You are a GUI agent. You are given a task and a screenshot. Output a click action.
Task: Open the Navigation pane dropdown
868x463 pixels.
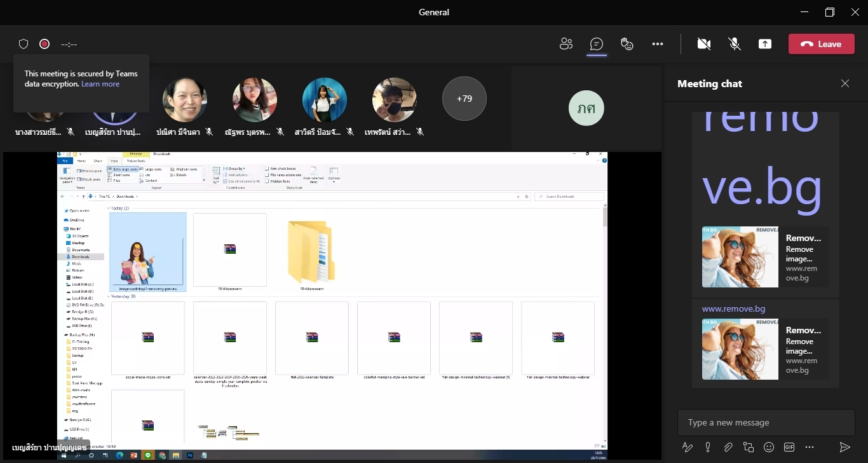pos(67,176)
